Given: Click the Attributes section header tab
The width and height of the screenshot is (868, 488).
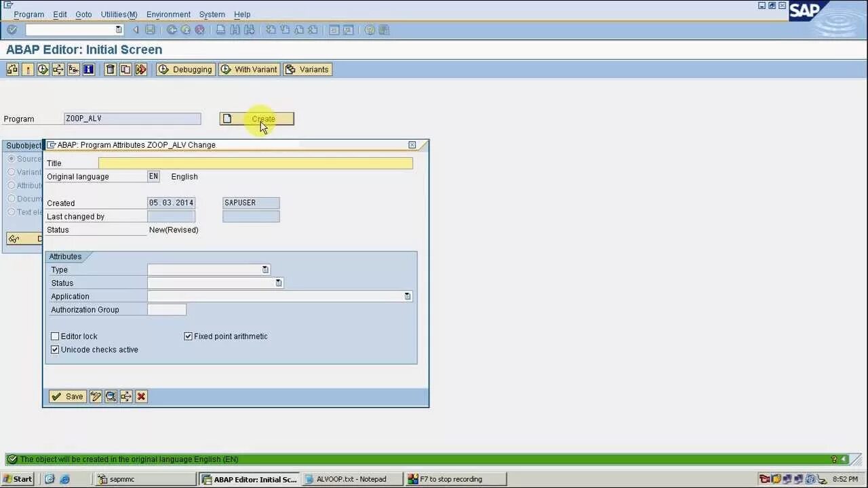Looking at the screenshot, I should (x=66, y=257).
